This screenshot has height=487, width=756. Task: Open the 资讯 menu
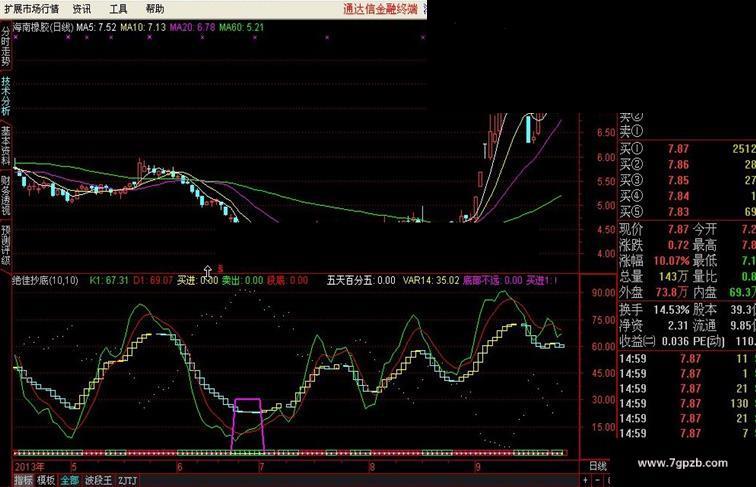[x=81, y=9]
